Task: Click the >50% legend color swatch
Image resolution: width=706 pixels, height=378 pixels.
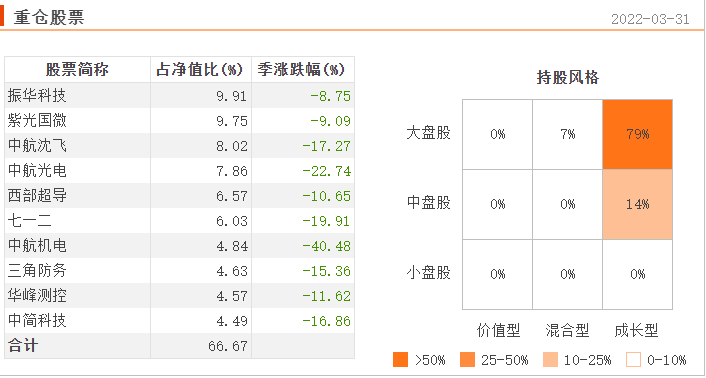Action: point(400,360)
